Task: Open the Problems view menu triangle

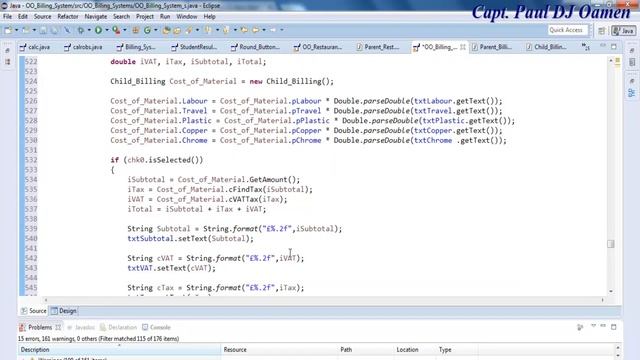Action: tap(593, 327)
